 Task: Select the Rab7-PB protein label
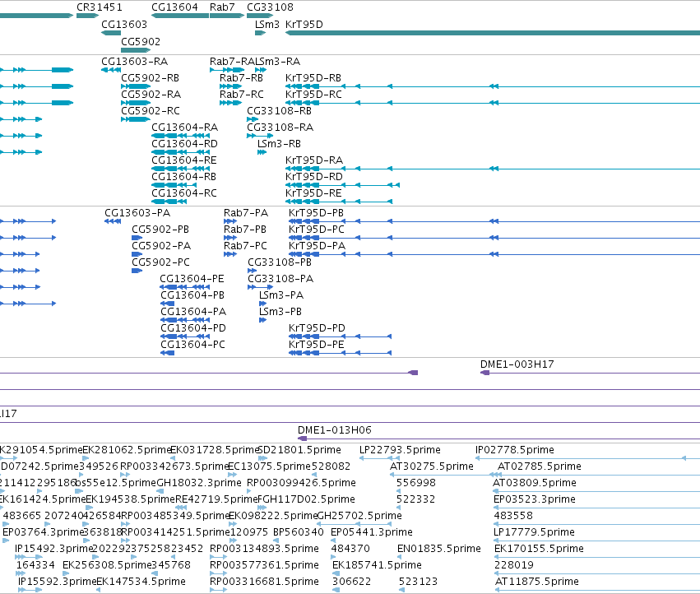tap(245, 230)
